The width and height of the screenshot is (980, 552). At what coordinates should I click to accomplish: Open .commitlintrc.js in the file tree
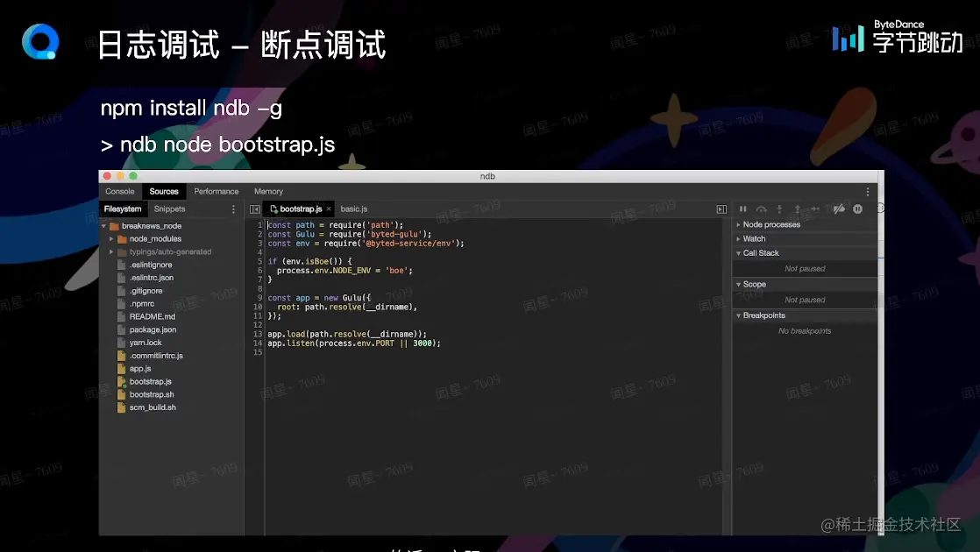pos(156,356)
